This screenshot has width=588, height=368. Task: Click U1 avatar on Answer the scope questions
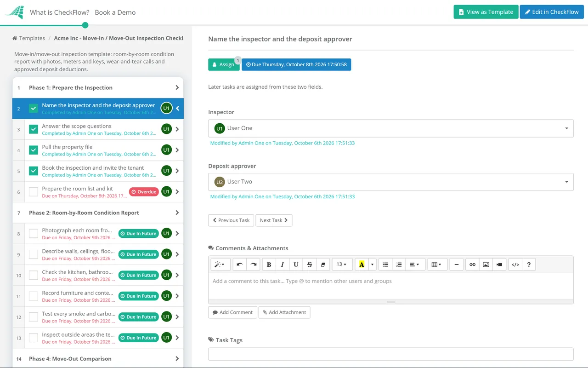[x=166, y=129]
